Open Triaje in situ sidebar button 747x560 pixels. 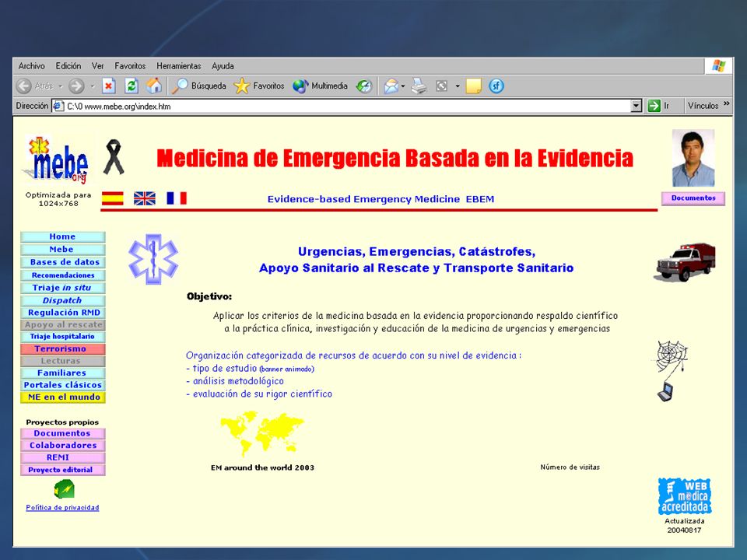(62, 288)
